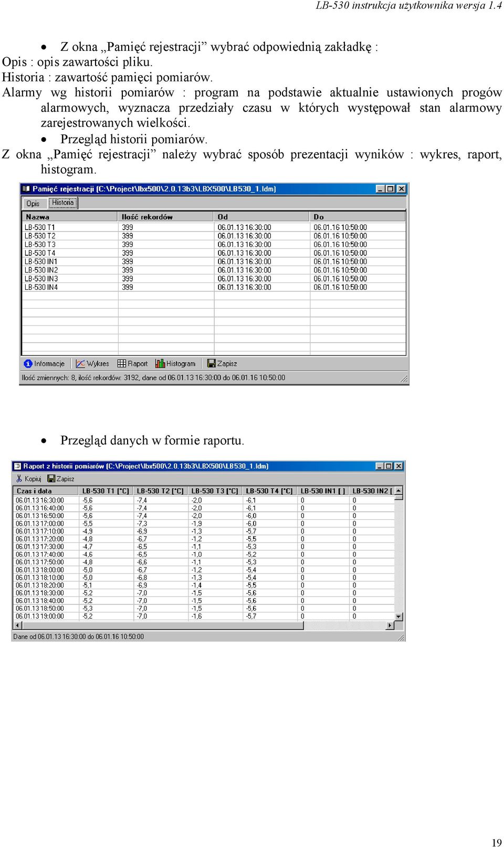
Task: Select the LB-530 T4 row
Action: (x=214, y=253)
